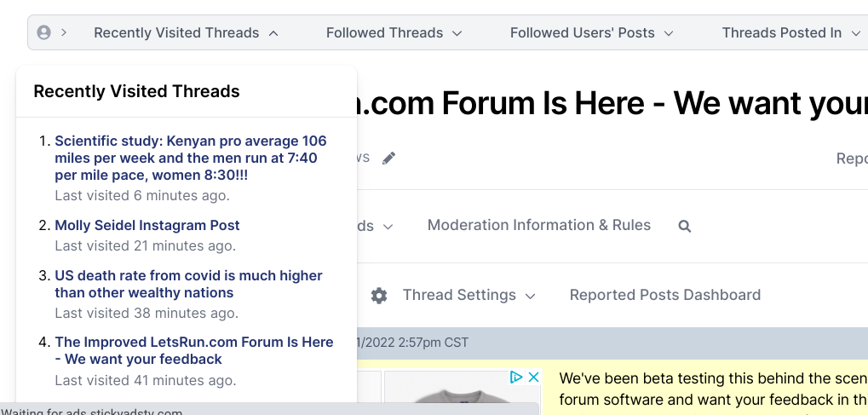Click the post timestamp '2:57pm CST'

[x=434, y=343]
